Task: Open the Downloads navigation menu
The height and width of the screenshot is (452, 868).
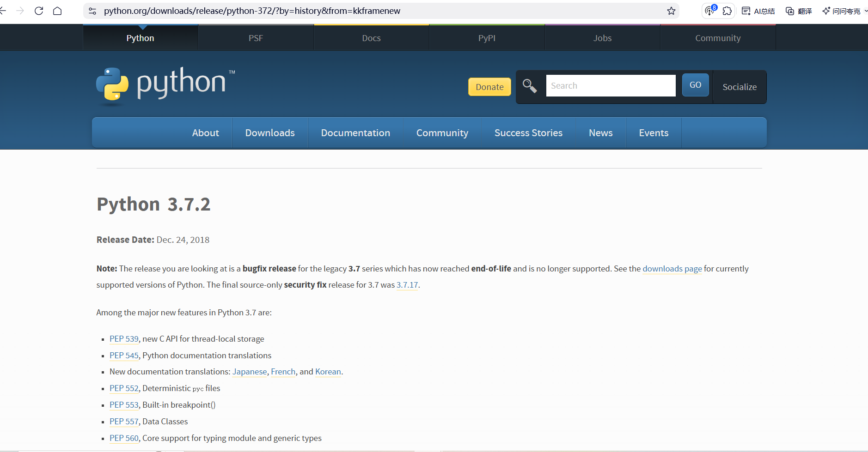Action: click(x=270, y=133)
